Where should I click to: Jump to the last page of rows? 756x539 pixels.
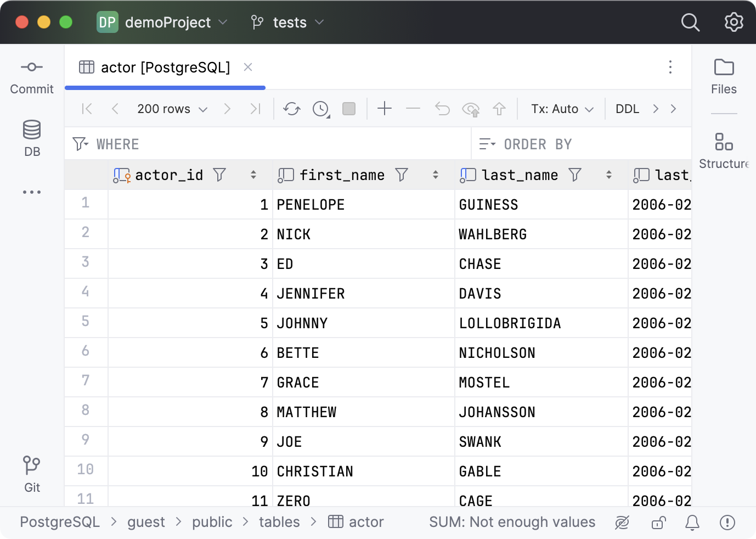point(255,109)
